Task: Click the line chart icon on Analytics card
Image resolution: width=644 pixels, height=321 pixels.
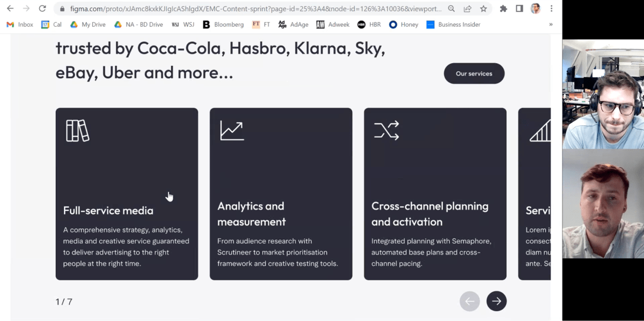Action: 232,131
